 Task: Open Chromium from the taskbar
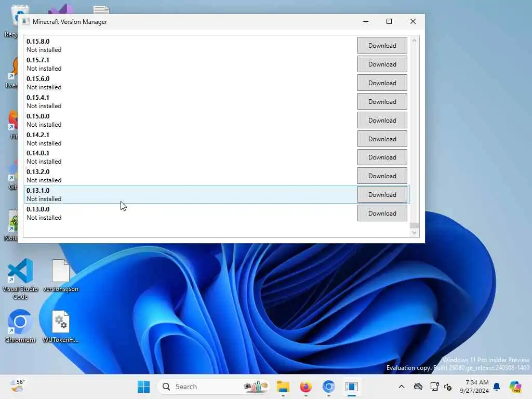click(328, 387)
